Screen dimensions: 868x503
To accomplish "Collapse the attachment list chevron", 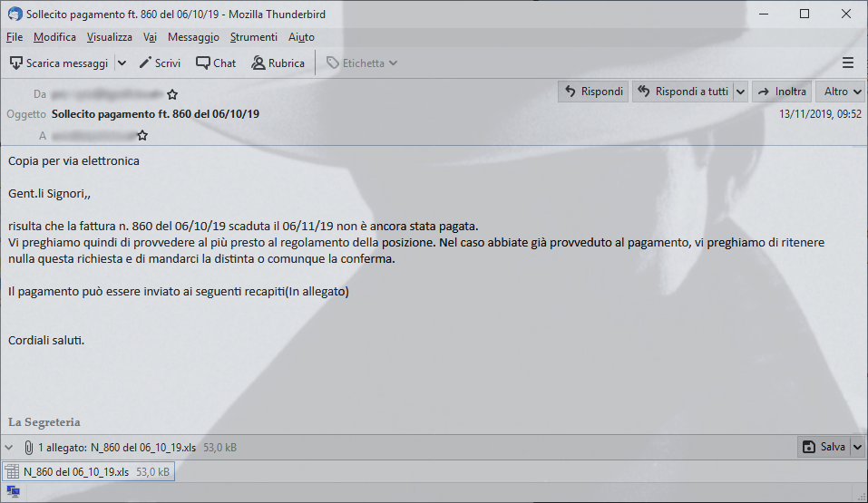I will coord(9,447).
